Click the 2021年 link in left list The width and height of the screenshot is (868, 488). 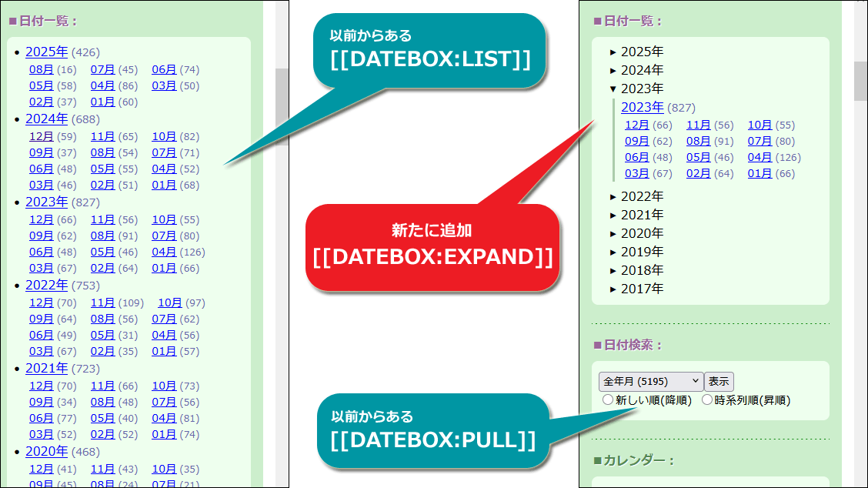[46, 368]
